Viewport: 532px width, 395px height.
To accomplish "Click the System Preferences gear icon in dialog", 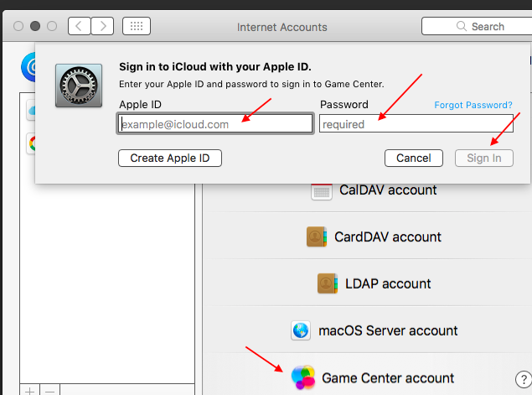I will (79, 86).
